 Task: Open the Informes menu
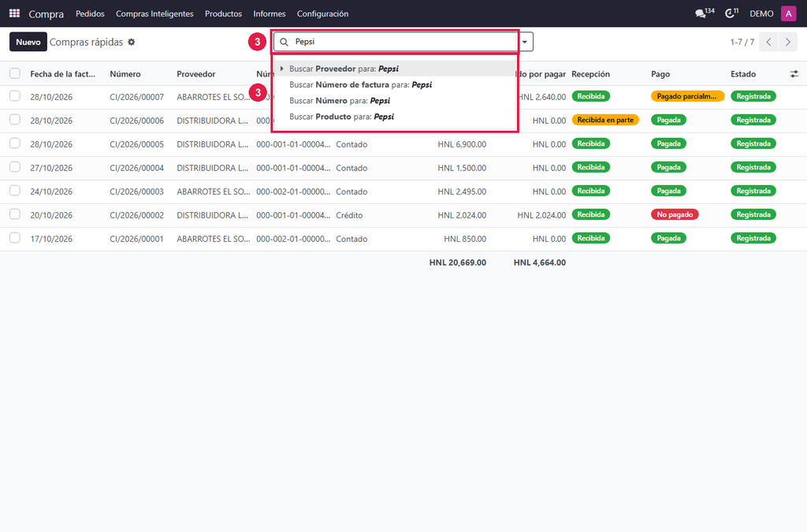coord(270,13)
